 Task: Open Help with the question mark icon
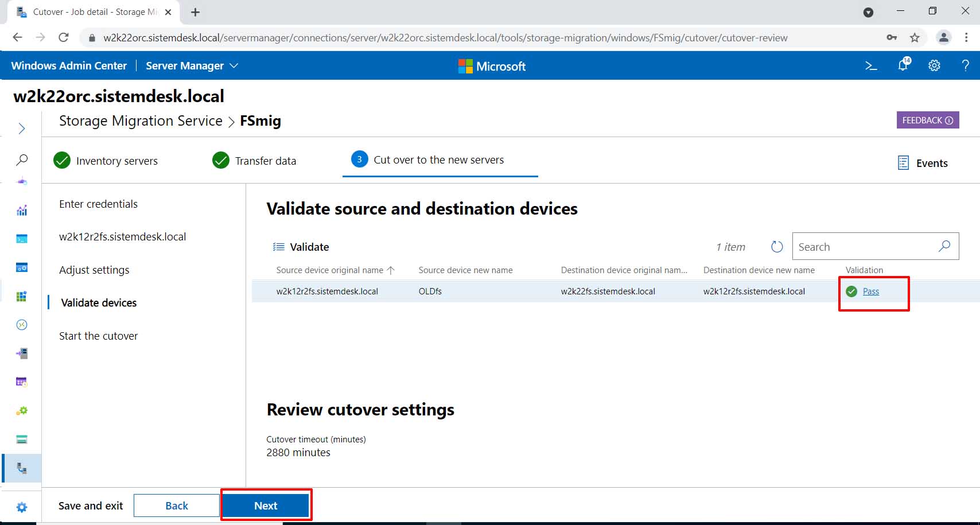(x=966, y=65)
